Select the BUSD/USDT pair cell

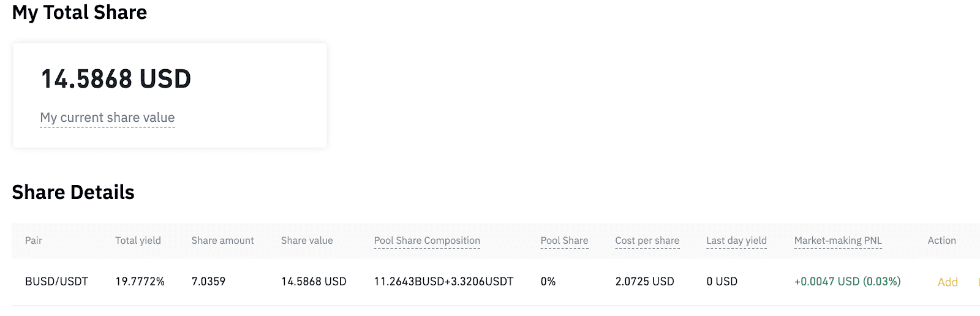(56, 282)
